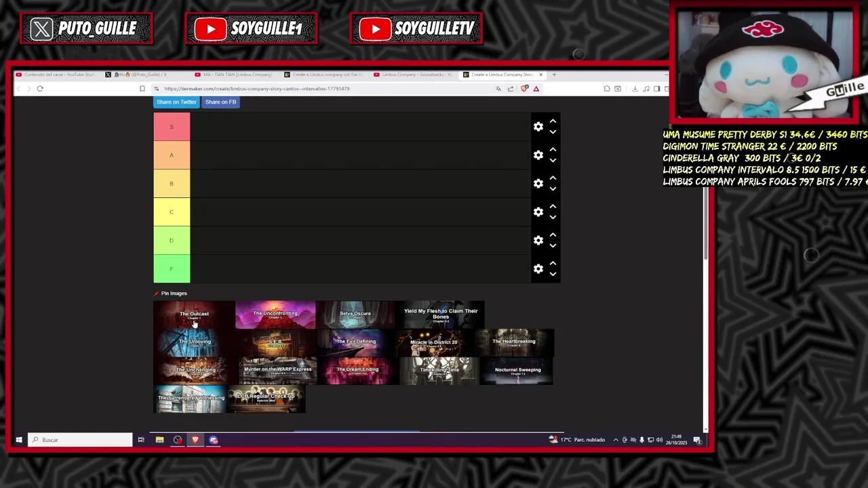Screen dimensions: 868x488
Task: Select The Dream Ending chapter image
Action: tap(358, 371)
